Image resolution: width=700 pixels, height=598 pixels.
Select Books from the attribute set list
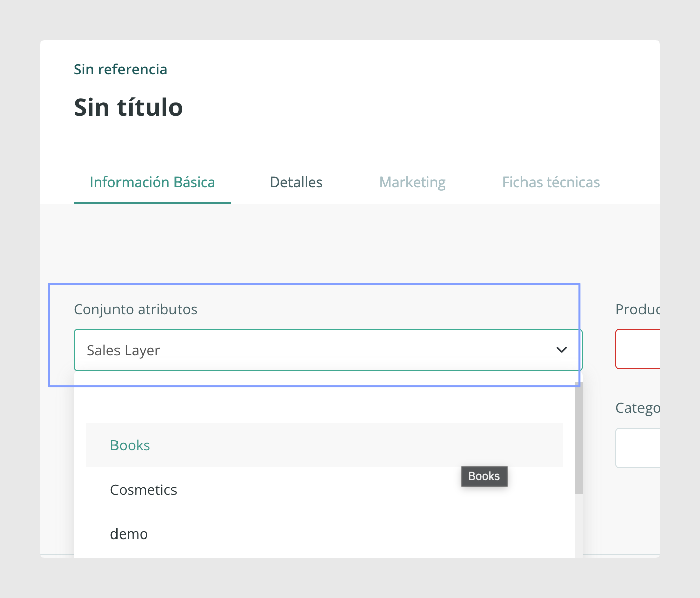[324, 445]
